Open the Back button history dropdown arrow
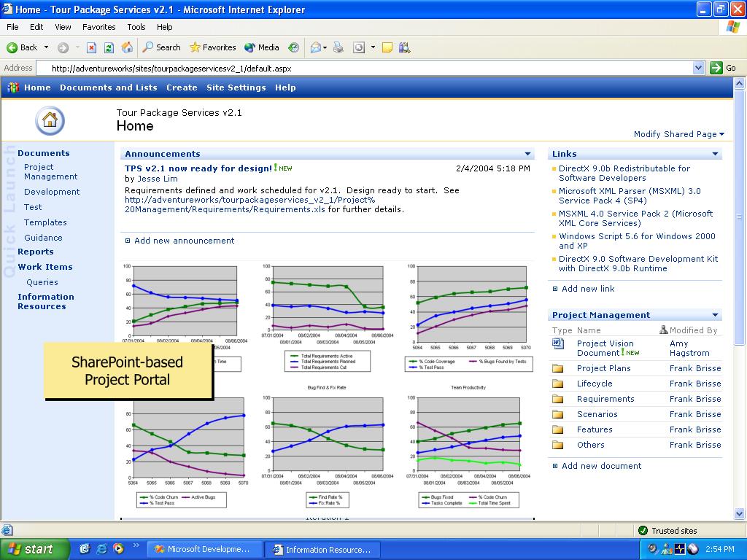747x560 pixels. (46, 47)
